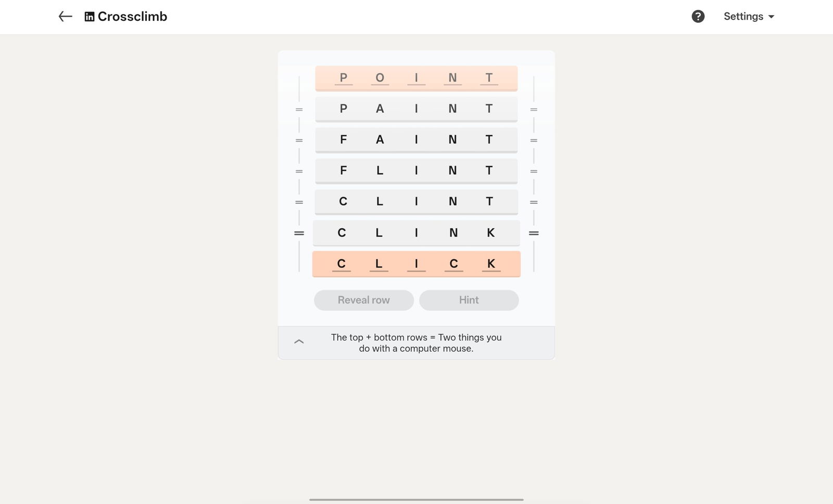Grab the right drag handle of FAINT row
This screenshot has width=833, height=504.
534,140
